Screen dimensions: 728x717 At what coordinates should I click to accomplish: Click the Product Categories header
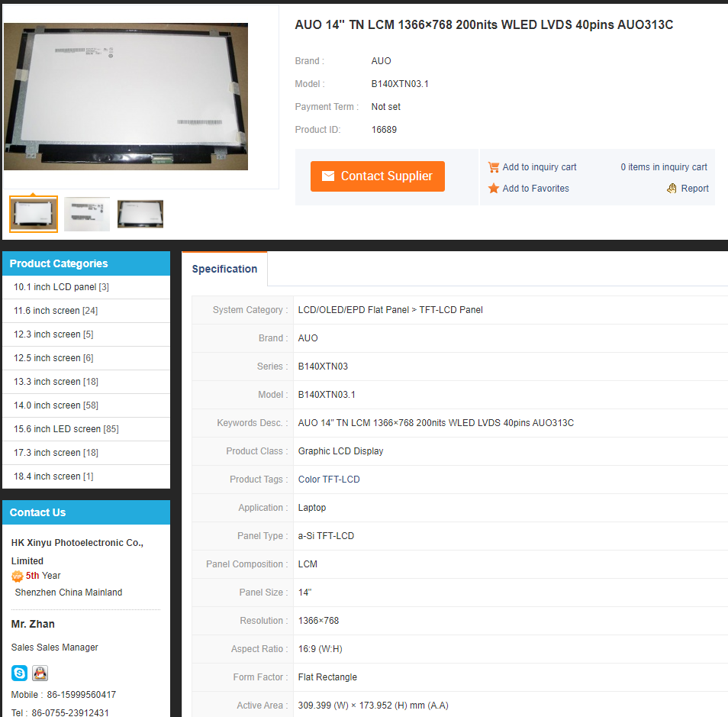click(86, 263)
